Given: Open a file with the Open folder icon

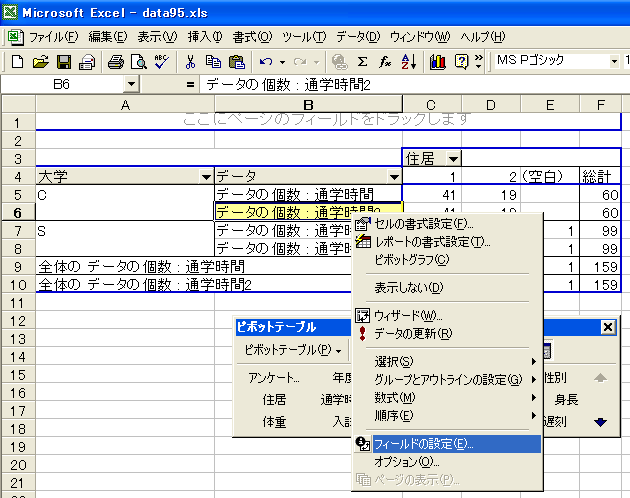Looking at the screenshot, I should tap(41, 62).
